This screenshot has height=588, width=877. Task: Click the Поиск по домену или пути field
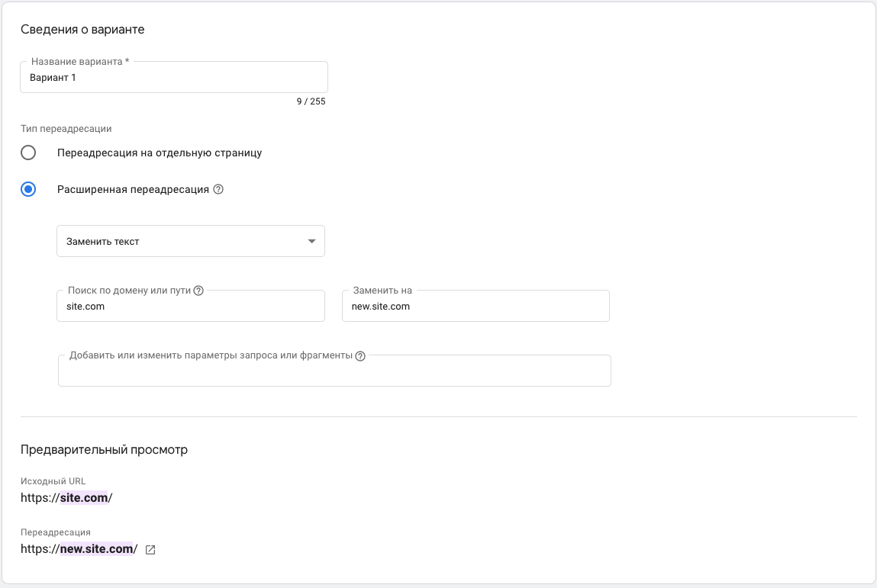coord(191,307)
